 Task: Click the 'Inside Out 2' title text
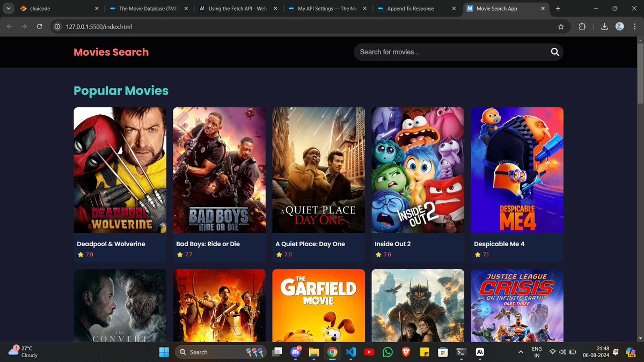tap(393, 244)
